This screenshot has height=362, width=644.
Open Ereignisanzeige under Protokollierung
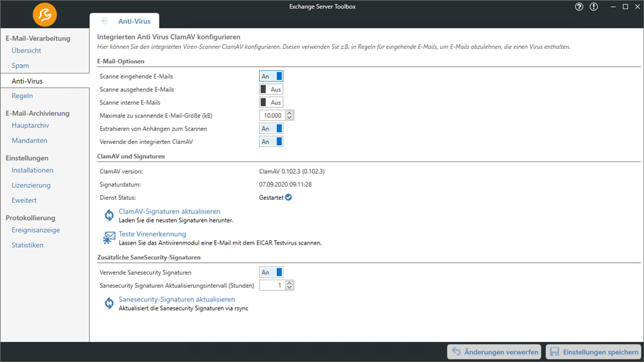(x=36, y=230)
